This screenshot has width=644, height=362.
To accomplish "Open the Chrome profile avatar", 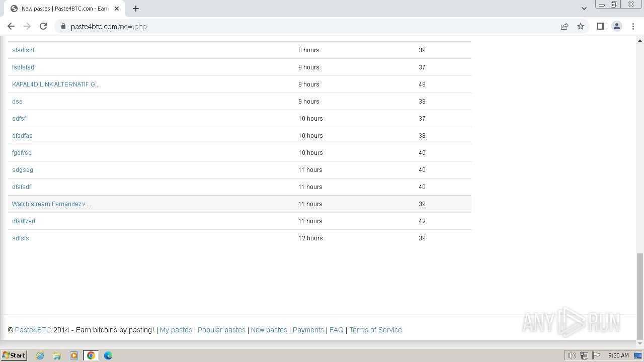I will tap(616, 26).
